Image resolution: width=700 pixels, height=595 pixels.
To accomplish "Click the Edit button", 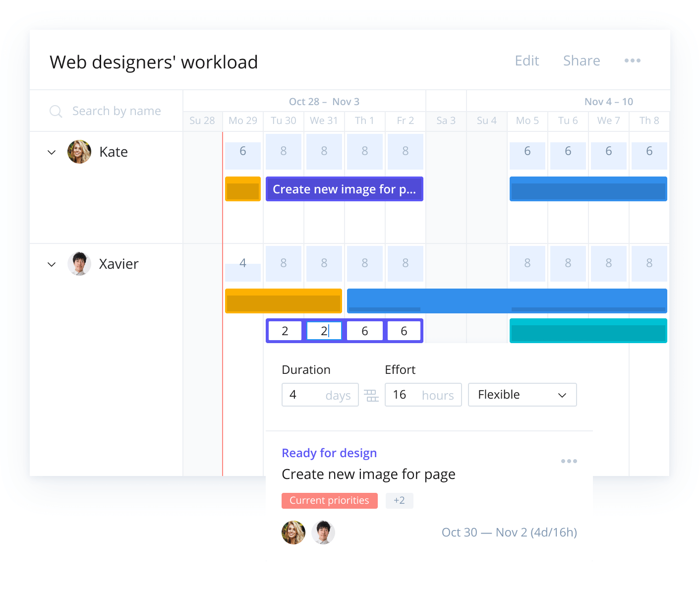I will [526, 60].
